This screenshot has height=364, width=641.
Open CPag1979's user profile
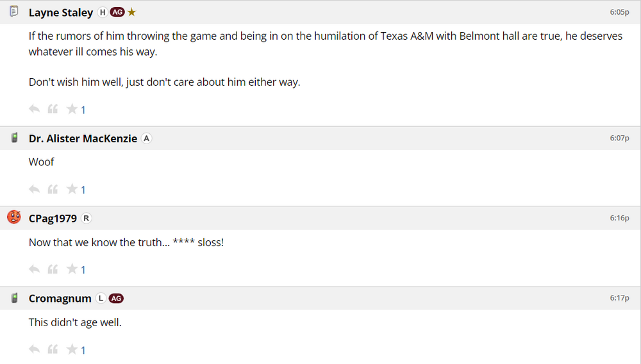(53, 219)
